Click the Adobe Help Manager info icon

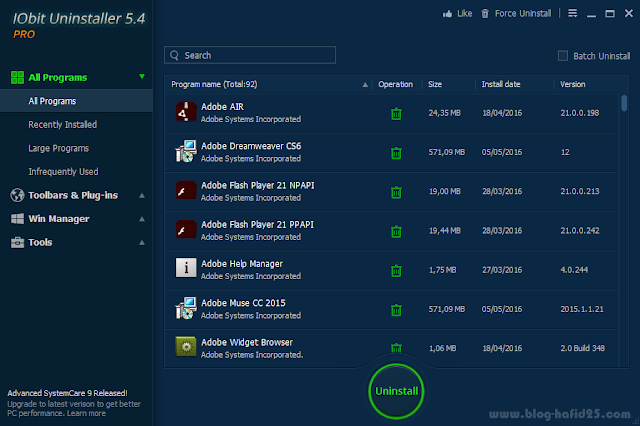click(186, 268)
